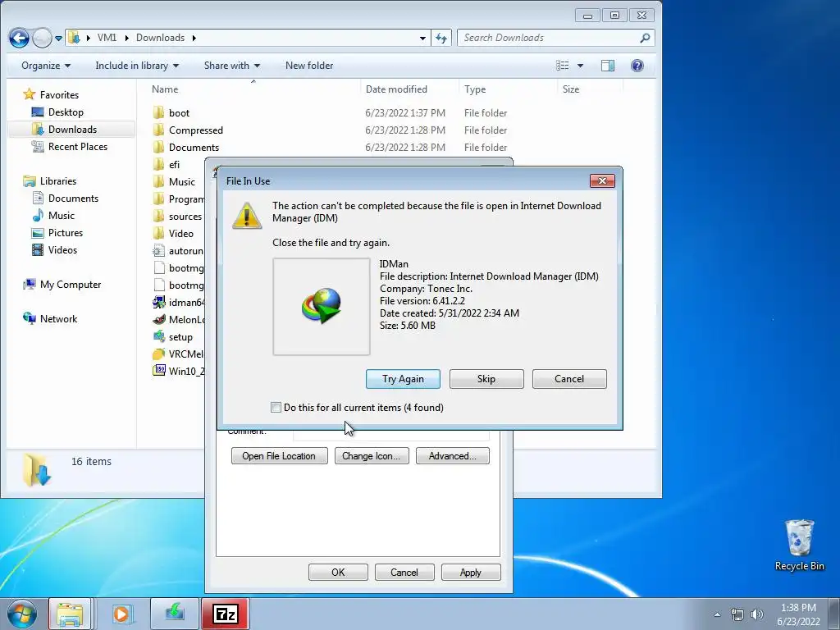Image resolution: width=840 pixels, height=630 pixels.
Task: Click Skip in File In Use dialog
Action: (x=486, y=379)
